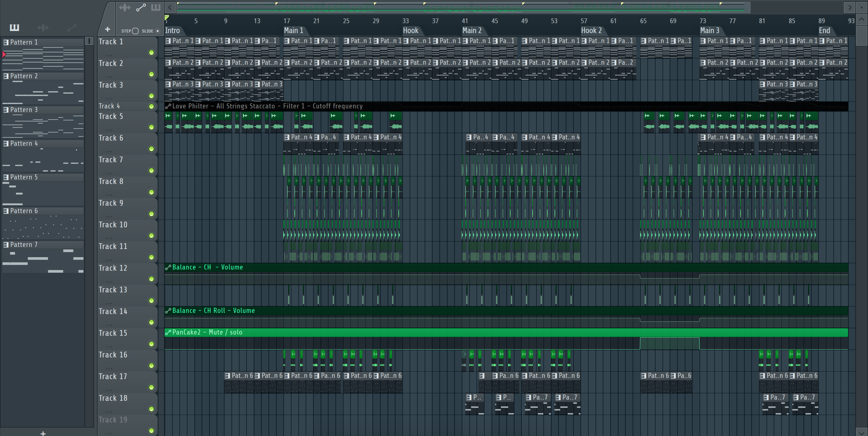868x436 pixels.
Task: Jump to the Main 3 marker
Action: pyautogui.click(x=710, y=31)
